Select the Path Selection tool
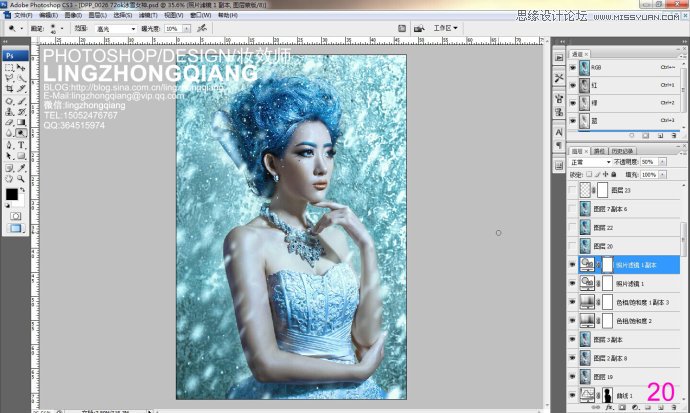Viewport: 690px width, 413px height. click(x=9, y=156)
